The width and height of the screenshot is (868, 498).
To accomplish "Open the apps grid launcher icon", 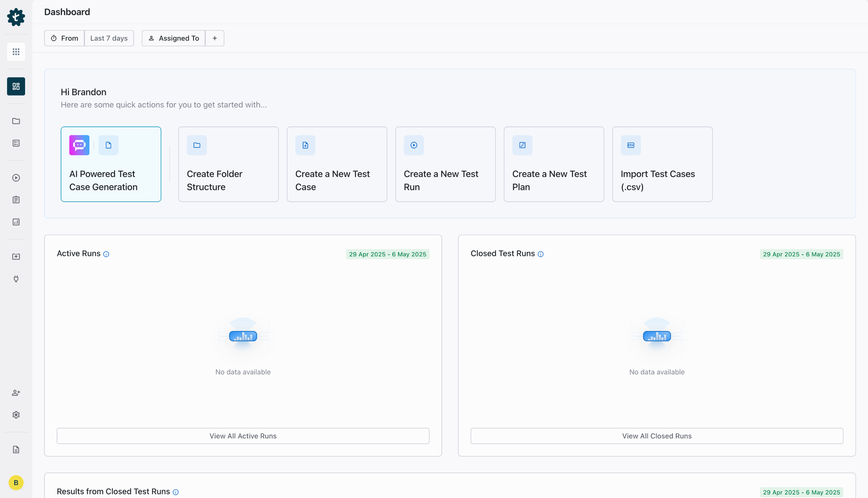I will point(16,52).
